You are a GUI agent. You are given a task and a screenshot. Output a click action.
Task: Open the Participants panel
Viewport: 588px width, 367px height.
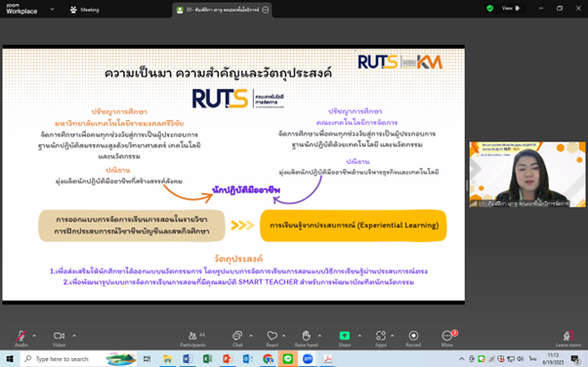[192, 338]
